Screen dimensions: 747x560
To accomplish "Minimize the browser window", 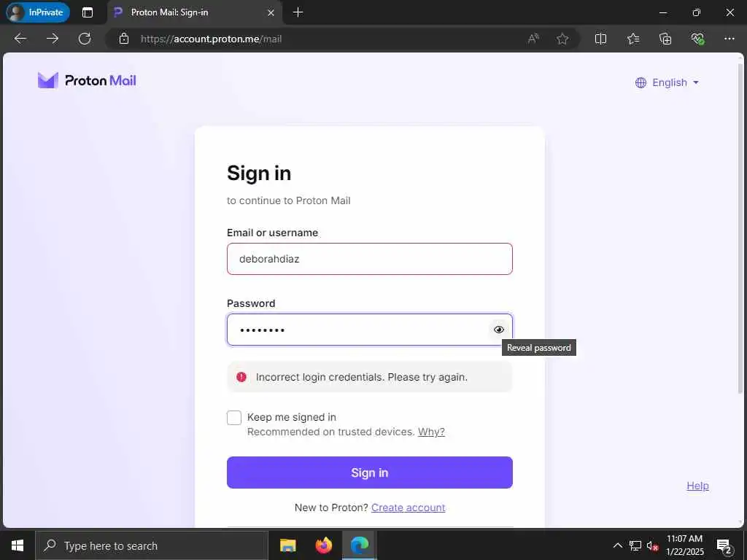I will (662, 12).
